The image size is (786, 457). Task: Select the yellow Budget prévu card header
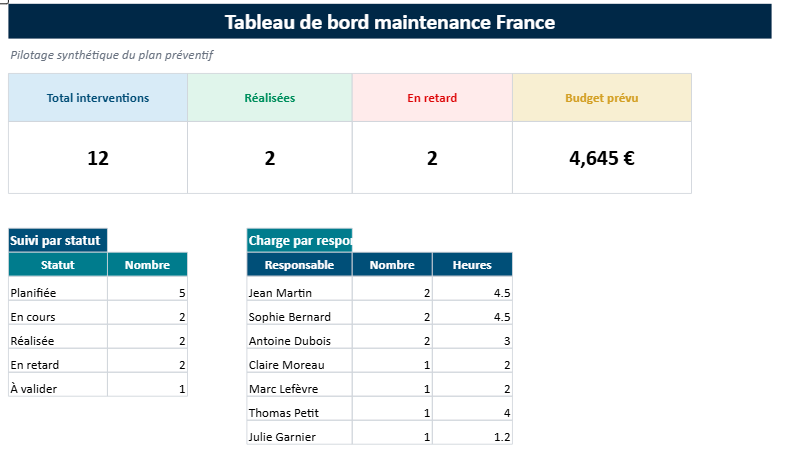point(602,98)
